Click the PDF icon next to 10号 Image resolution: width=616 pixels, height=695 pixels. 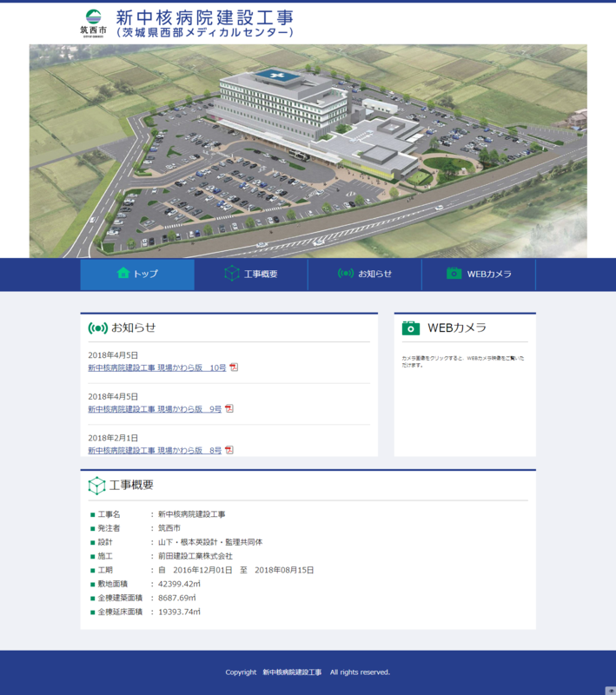click(234, 367)
